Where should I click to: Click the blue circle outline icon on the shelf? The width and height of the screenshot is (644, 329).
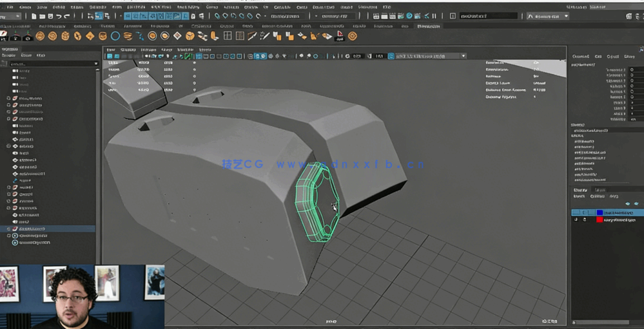coord(115,36)
